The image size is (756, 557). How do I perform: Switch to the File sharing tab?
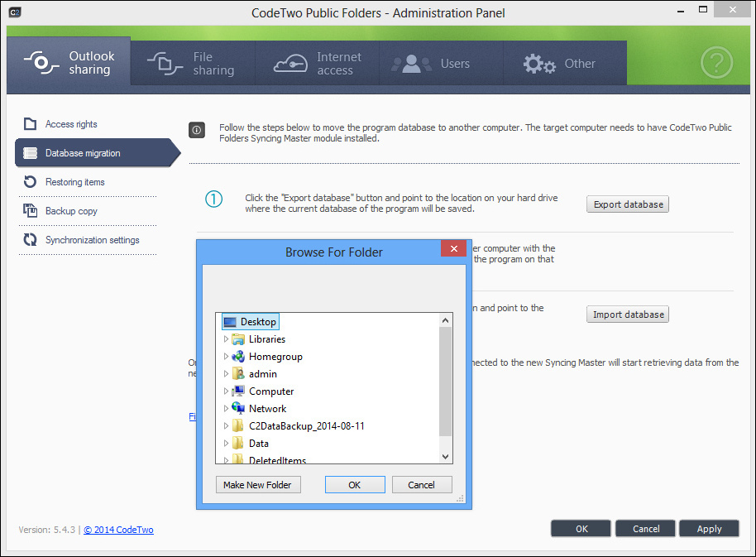pos(193,63)
